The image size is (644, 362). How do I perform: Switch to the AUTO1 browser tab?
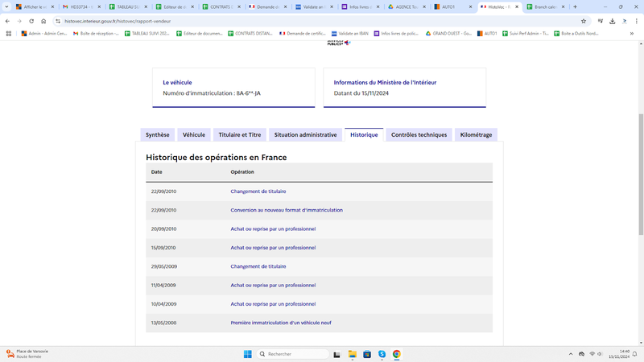(x=453, y=7)
